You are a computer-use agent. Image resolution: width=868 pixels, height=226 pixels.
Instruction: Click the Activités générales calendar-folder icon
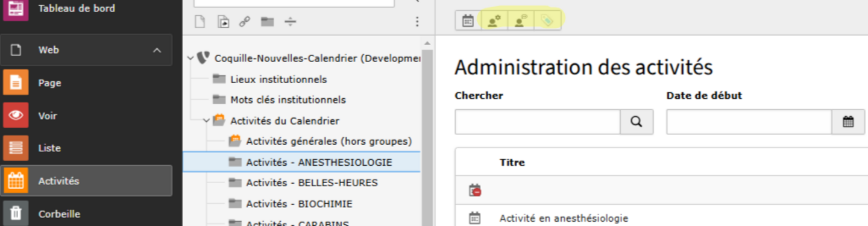(234, 140)
